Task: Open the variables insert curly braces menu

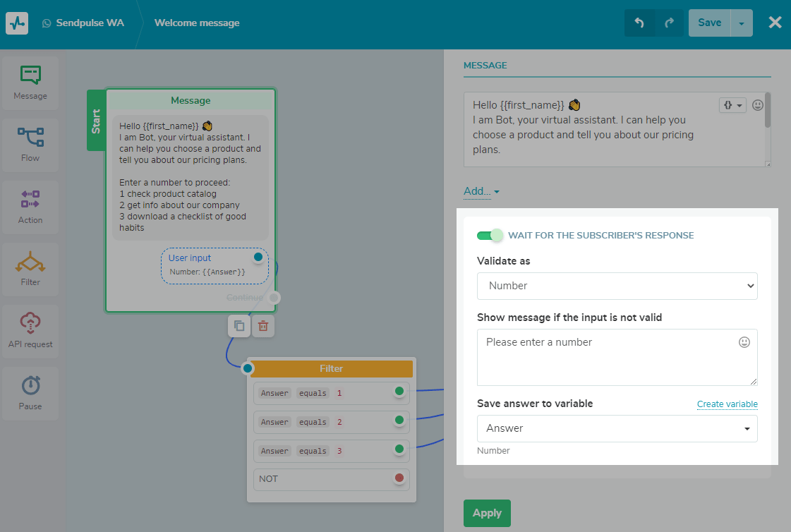Action: 732,105
